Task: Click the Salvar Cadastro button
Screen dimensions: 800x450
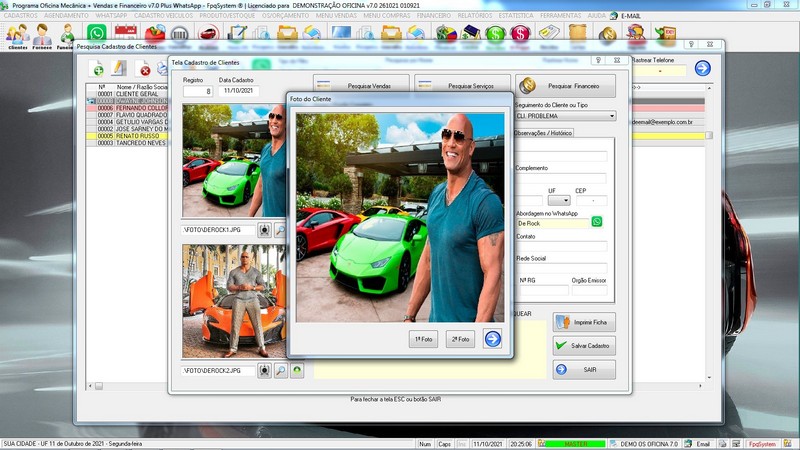Action: point(584,345)
